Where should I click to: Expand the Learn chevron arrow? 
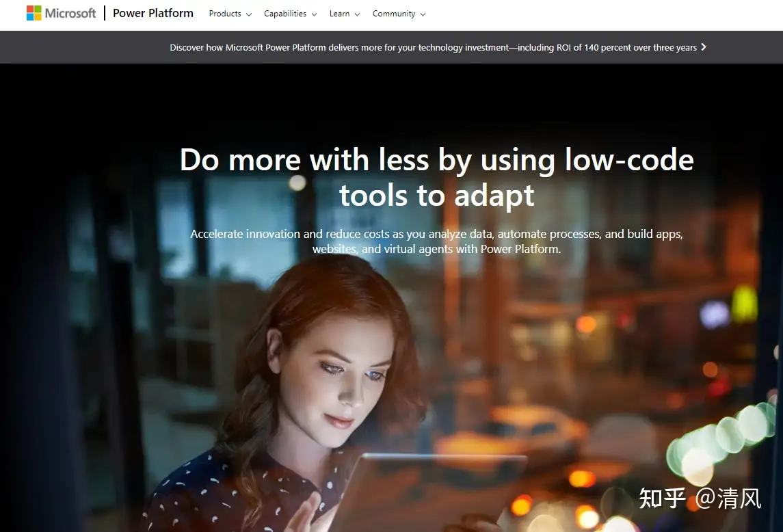pos(357,14)
